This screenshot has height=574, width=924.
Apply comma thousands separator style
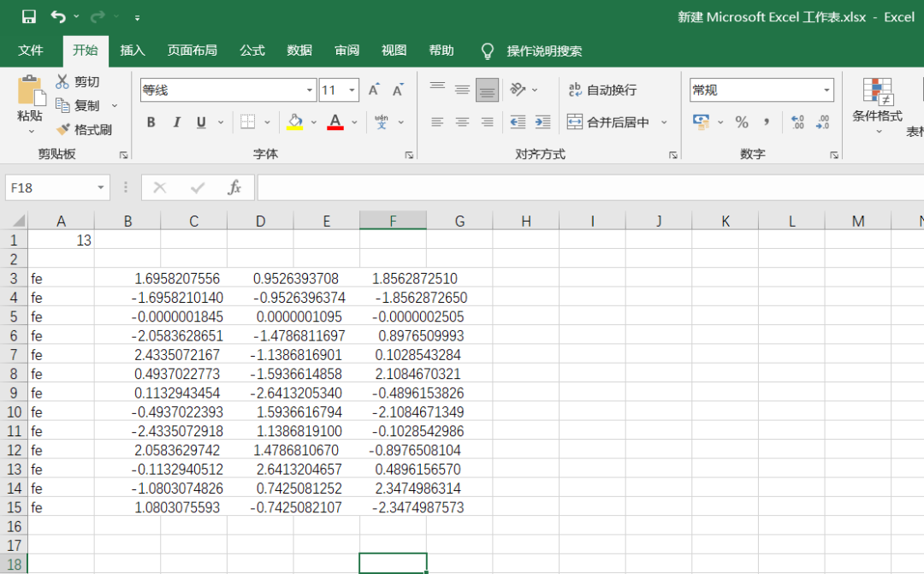tap(767, 122)
